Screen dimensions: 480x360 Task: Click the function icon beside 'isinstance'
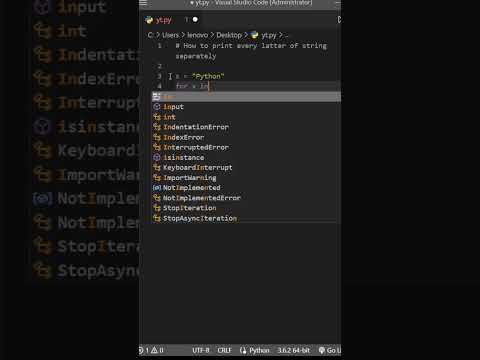pos(157,157)
